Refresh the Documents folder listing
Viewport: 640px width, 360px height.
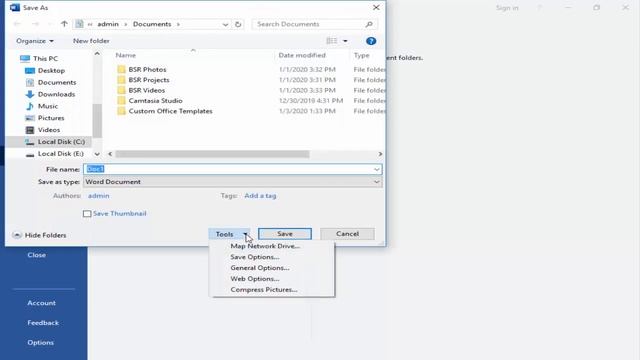pyautogui.click(x=238, y=24)
